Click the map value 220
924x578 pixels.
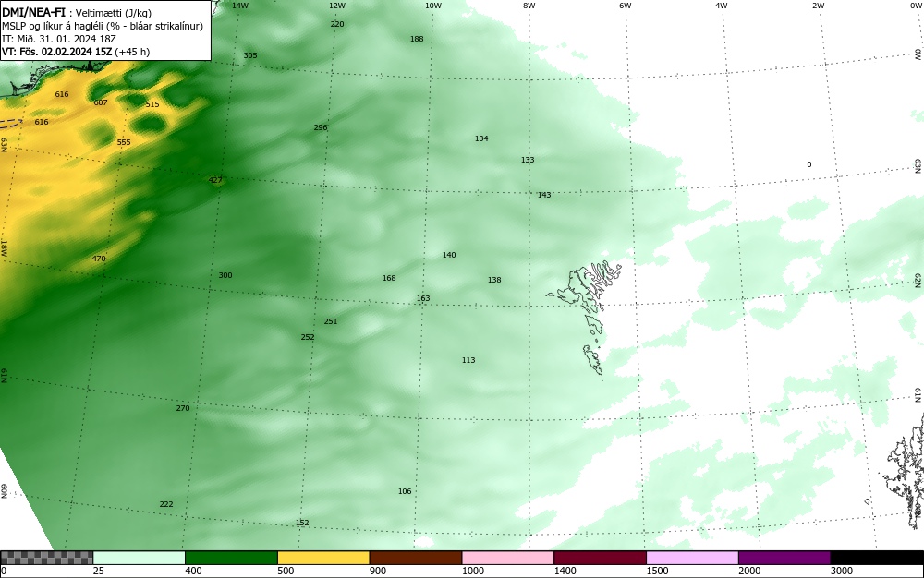(337, 24)
